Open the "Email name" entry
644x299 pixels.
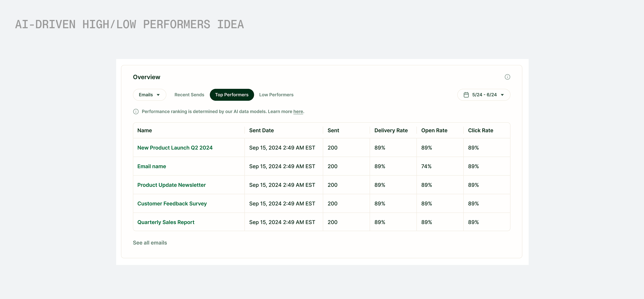[152, 166]
